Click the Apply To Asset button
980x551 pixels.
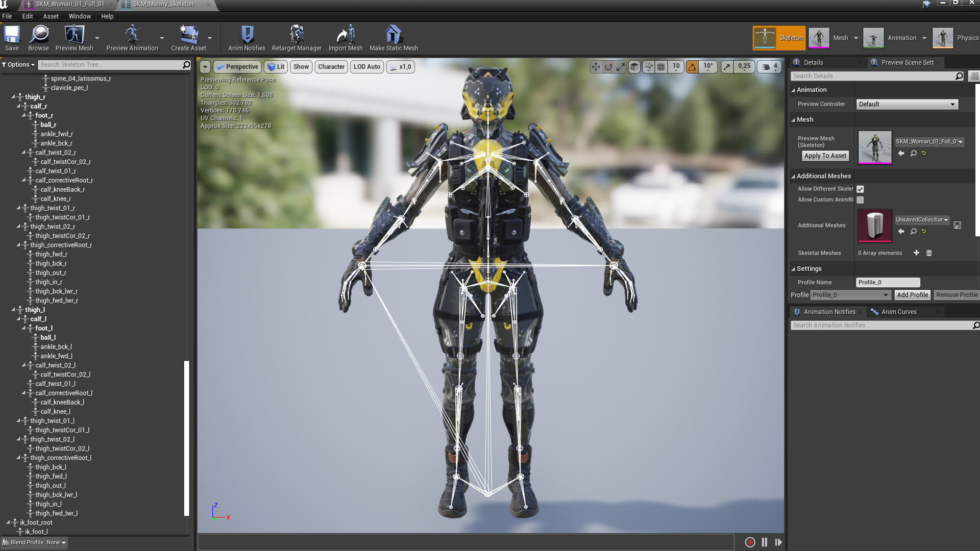[x=825, y=156]
